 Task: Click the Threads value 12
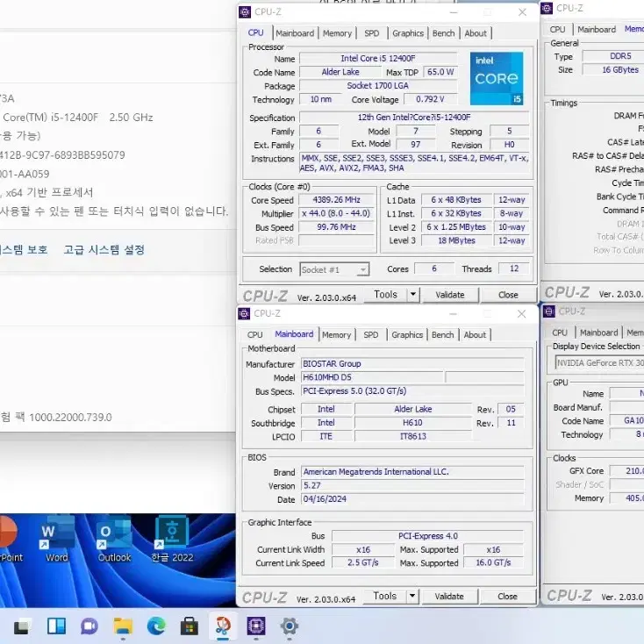point(514,268)
